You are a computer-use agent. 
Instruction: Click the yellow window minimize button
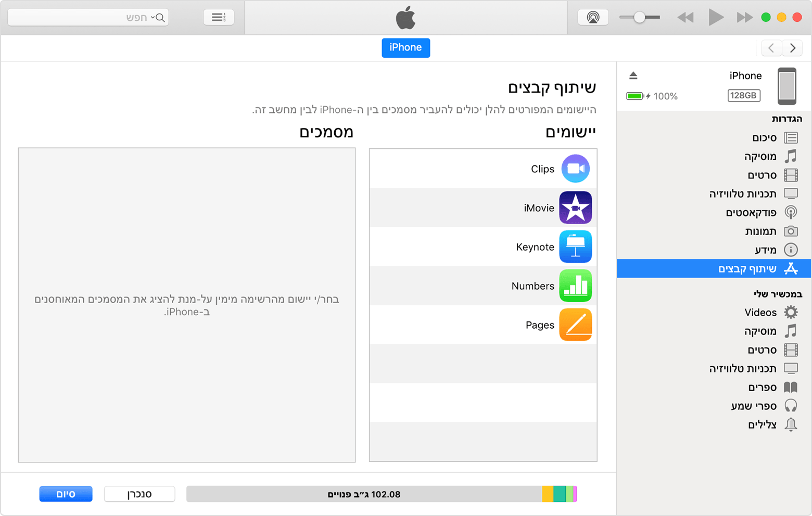pos(781,17)
